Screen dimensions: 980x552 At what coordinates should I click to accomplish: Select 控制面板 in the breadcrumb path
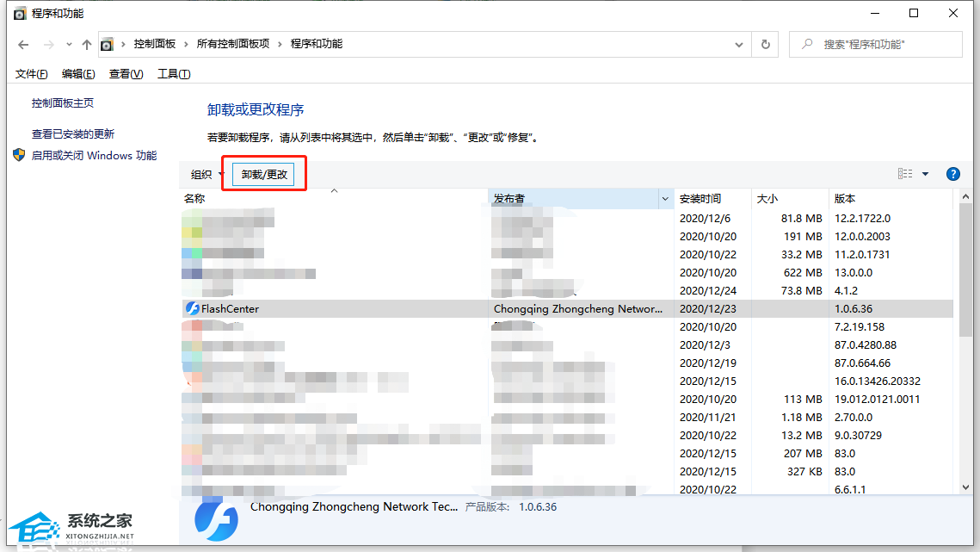pos(154,44)
